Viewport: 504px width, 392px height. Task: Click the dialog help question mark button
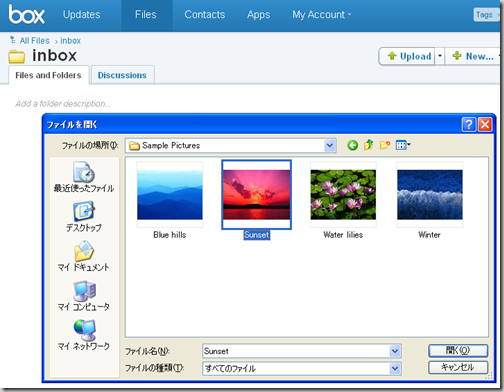click(468, 125)
